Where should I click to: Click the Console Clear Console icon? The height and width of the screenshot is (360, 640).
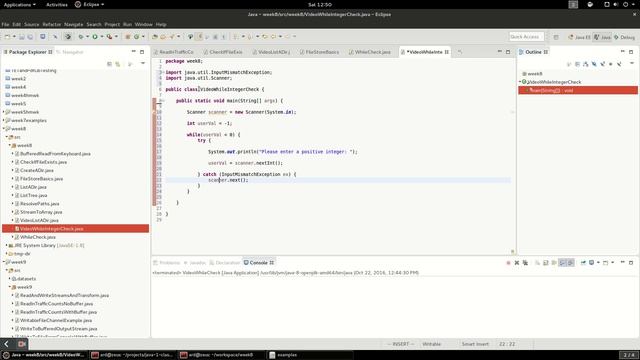click(538, 263)
